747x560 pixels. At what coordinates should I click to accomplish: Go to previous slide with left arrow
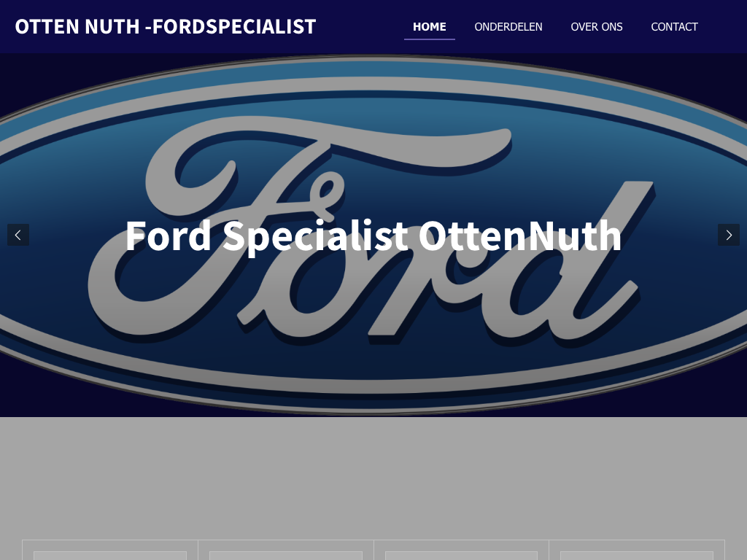point(18,235)
